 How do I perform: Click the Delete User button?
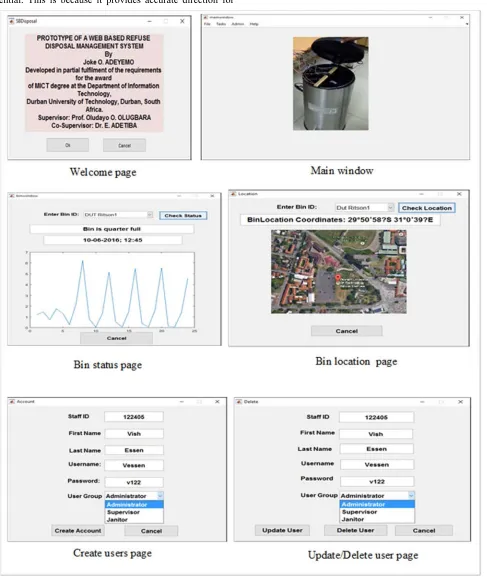355,530
